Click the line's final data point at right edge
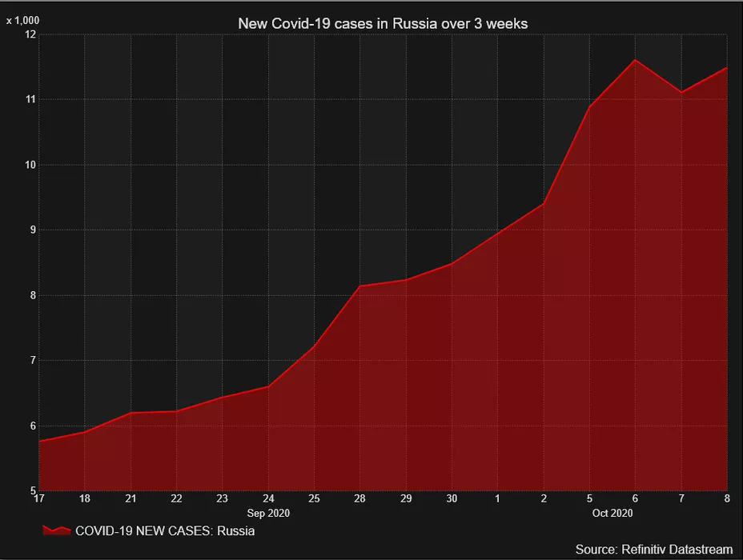The height and width of the screenshot is (560, 743). click(x=726, y=68)
